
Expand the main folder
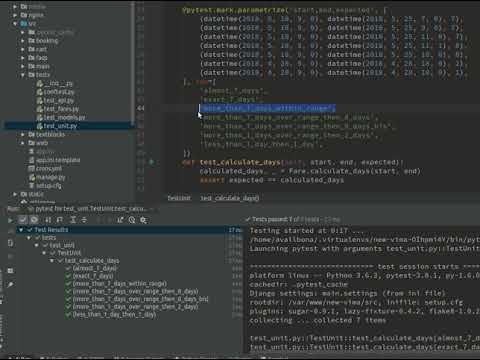[23, 66]
